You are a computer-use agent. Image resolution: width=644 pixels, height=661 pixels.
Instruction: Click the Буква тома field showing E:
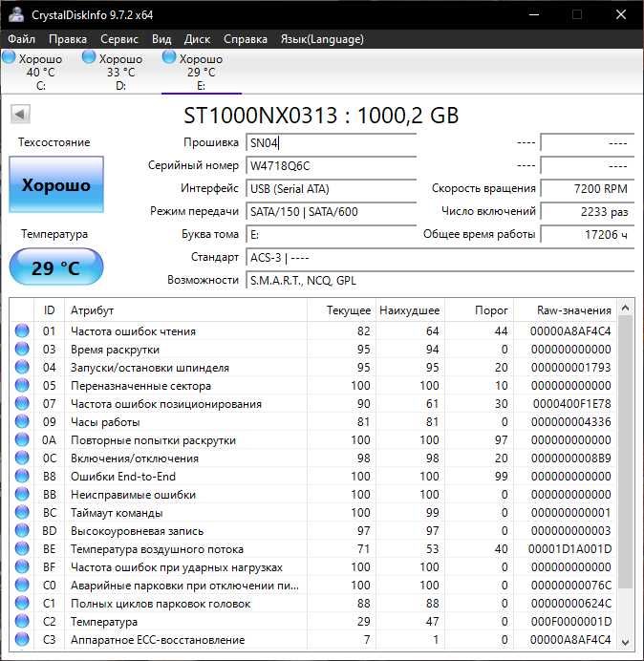coord(331,234)
